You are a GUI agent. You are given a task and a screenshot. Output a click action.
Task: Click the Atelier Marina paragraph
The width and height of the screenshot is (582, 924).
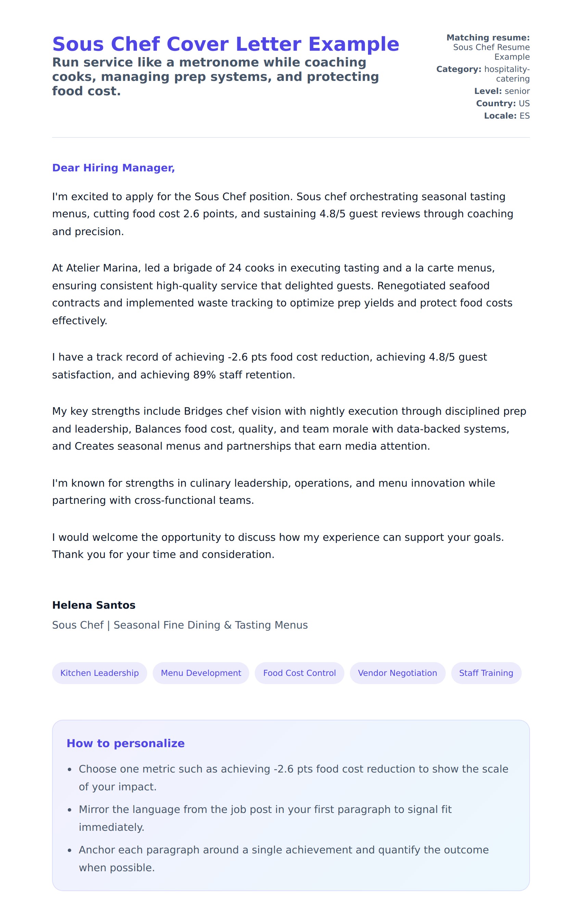point(282,294)
